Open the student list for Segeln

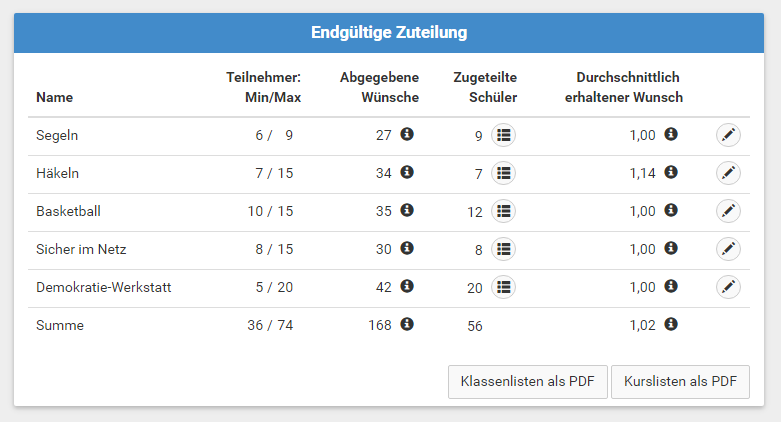click(x=504, y=135)
